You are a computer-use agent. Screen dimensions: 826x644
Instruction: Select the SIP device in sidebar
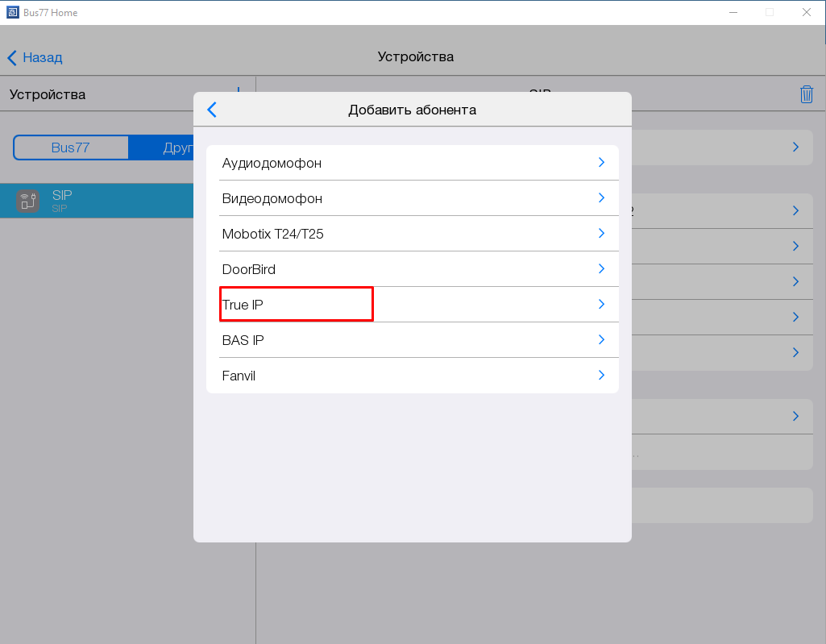coord(97,201)
